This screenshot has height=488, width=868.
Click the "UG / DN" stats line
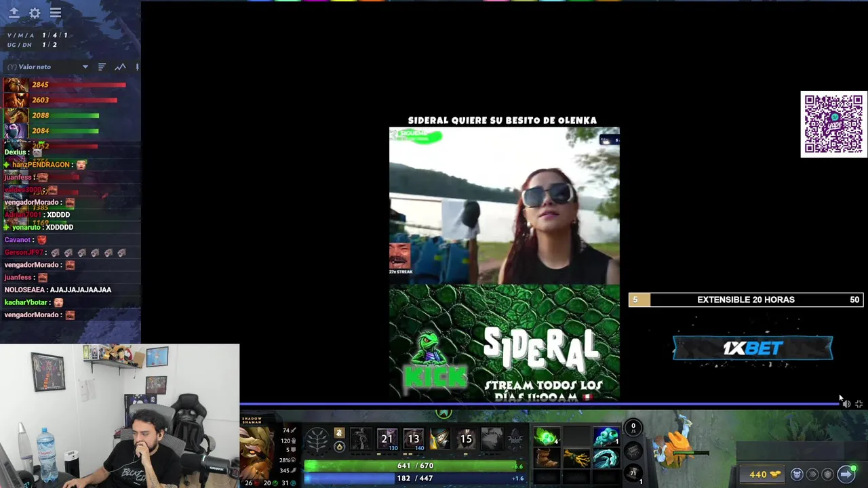32,45
